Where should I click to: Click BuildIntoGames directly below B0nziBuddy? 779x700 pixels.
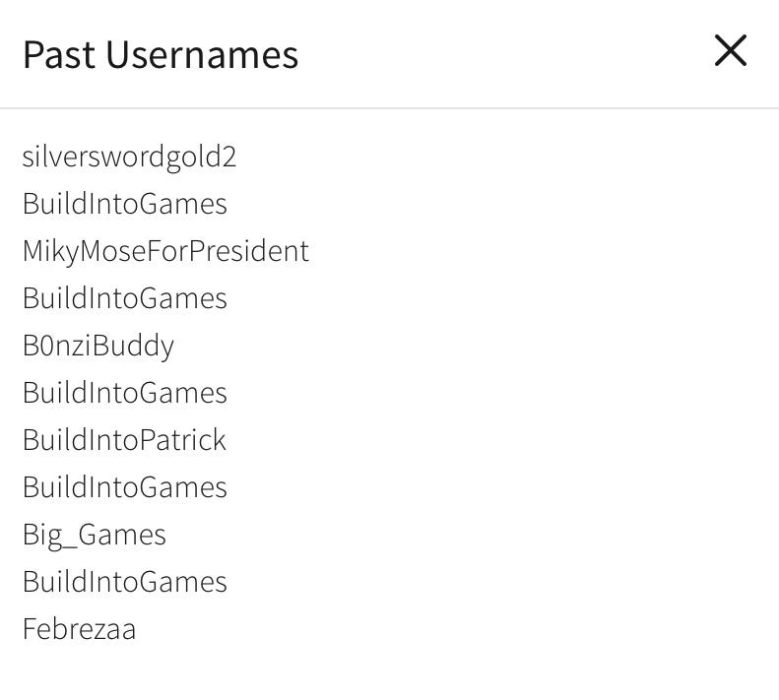(x=124, y=393)
